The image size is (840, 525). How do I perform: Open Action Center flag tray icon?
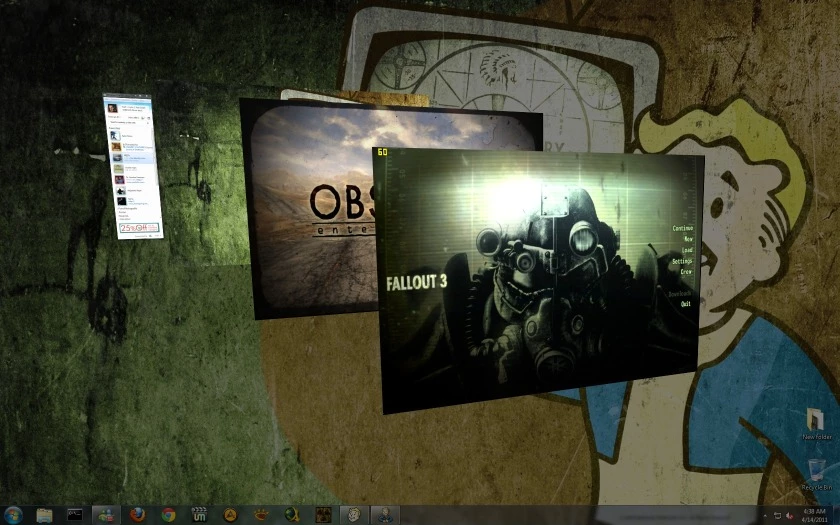coord(777,516)
